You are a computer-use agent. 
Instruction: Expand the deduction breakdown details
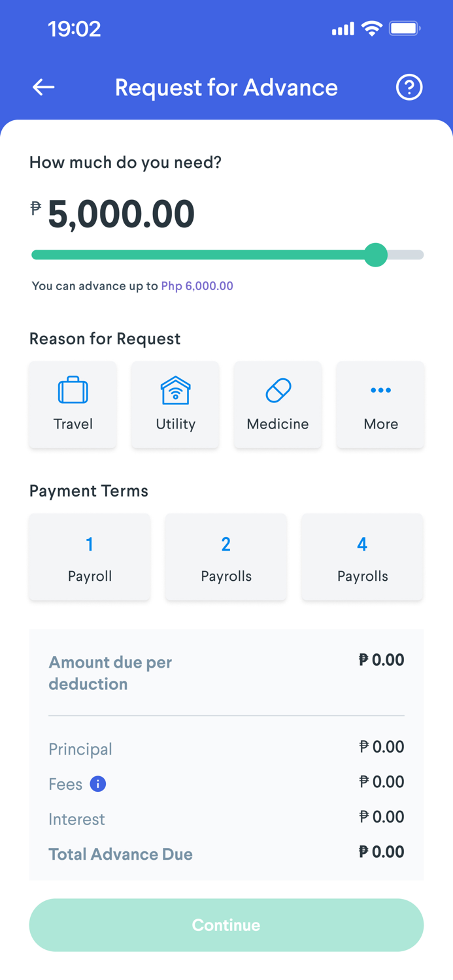point(226,674)
